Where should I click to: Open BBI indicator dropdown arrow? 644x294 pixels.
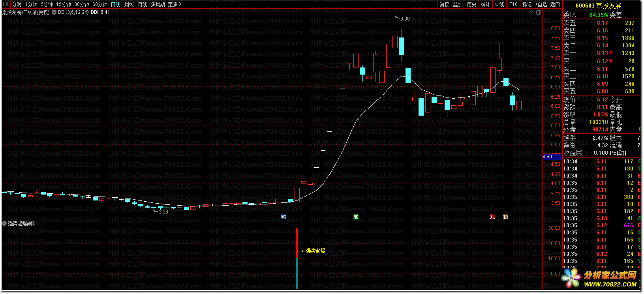tap(54, 12)
